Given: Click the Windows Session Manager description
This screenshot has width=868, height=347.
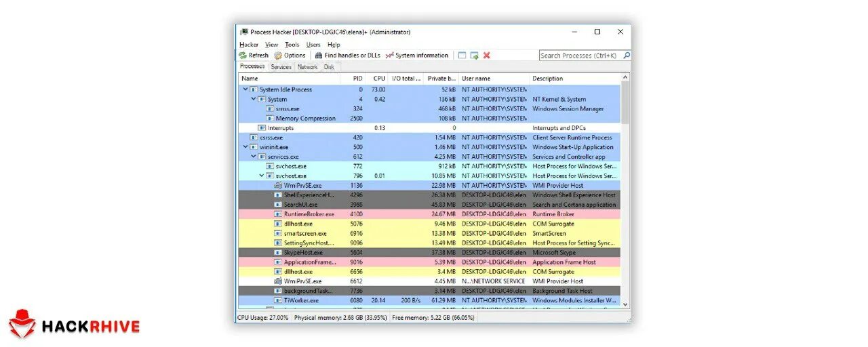Looking at the screenshot, I should (568, 108).
